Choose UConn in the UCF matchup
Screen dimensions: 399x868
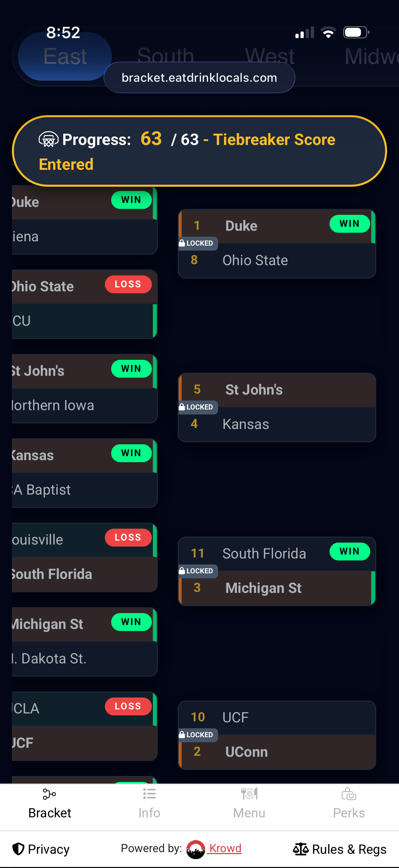click(x=246, y=752)
